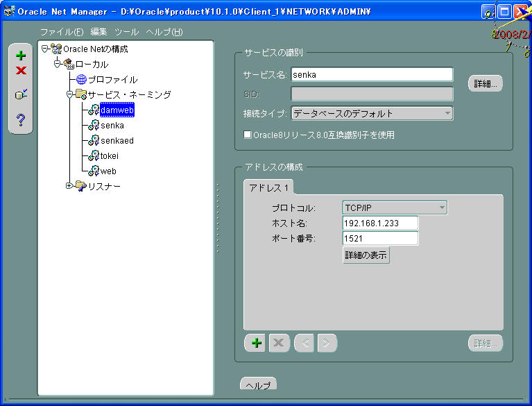Screen dimensions: 532x406
Task: Select the アドレス 1 tab
Action: (268, 187)
